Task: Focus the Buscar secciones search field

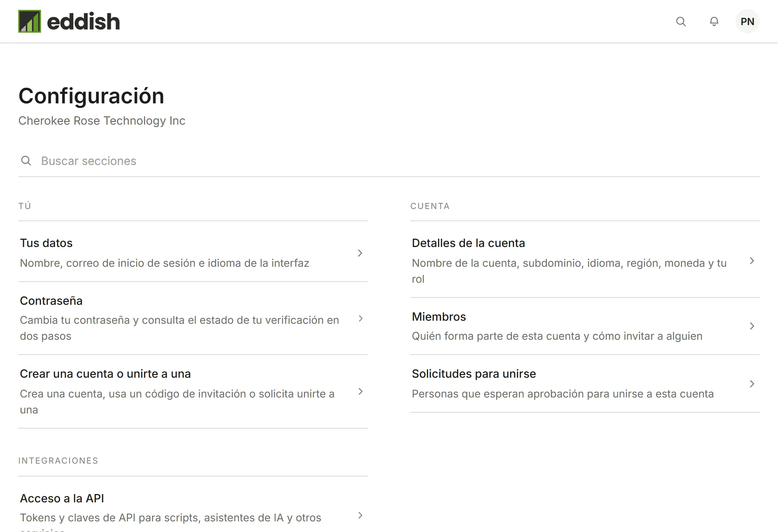Action: (389, 161)
